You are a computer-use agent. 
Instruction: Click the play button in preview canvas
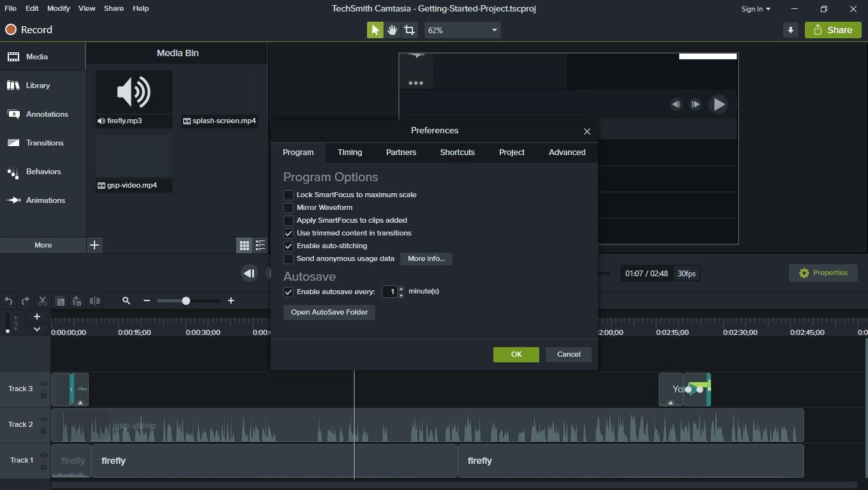(x=718, y=104)
